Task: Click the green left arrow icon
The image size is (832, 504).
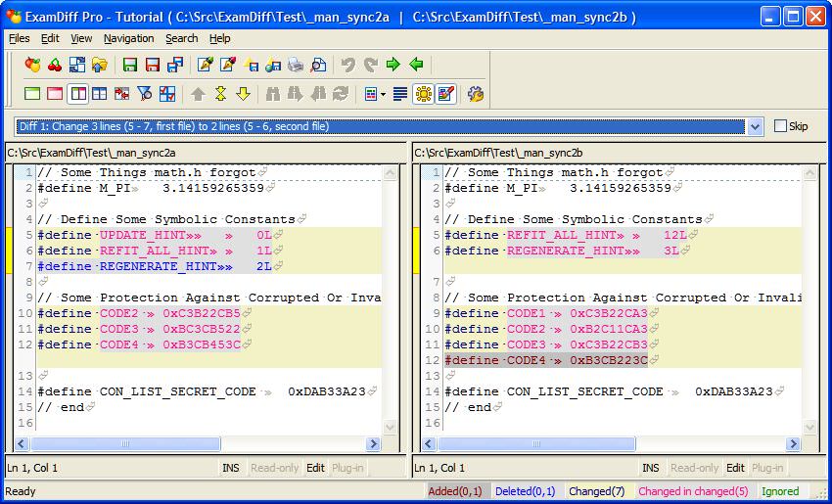Action: click(416, 65)
